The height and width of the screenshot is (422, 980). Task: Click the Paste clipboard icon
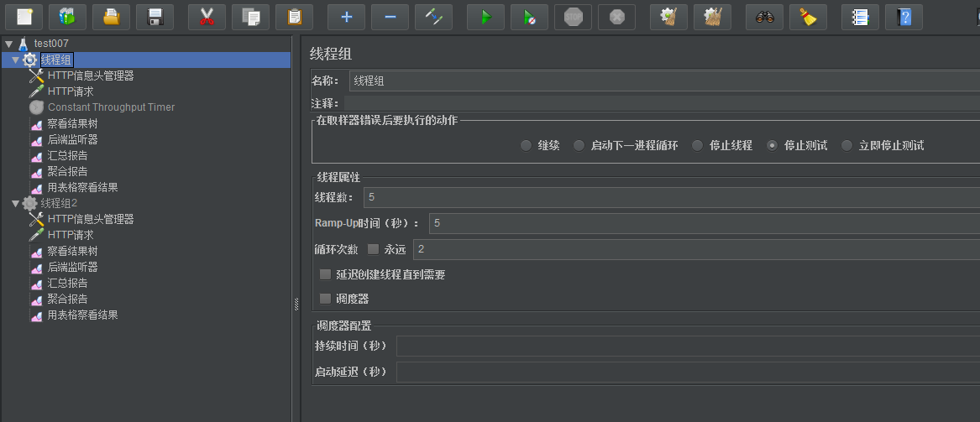pos(295,17)
